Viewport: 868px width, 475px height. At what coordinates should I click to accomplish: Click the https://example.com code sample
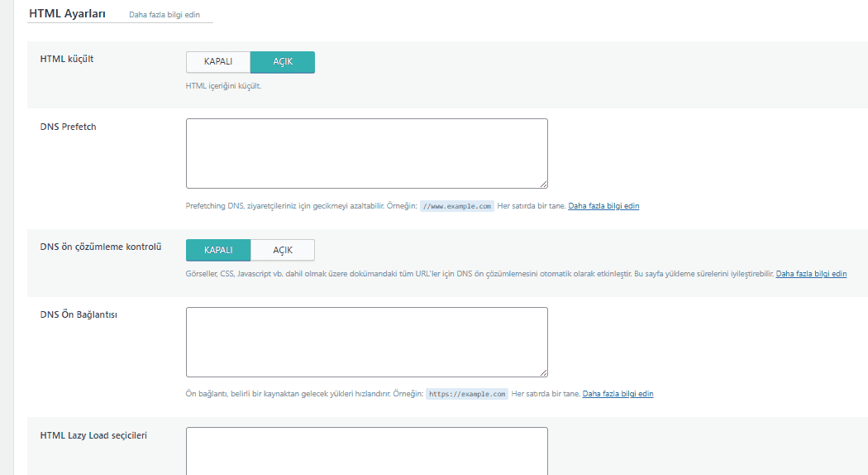coord(467,395)
